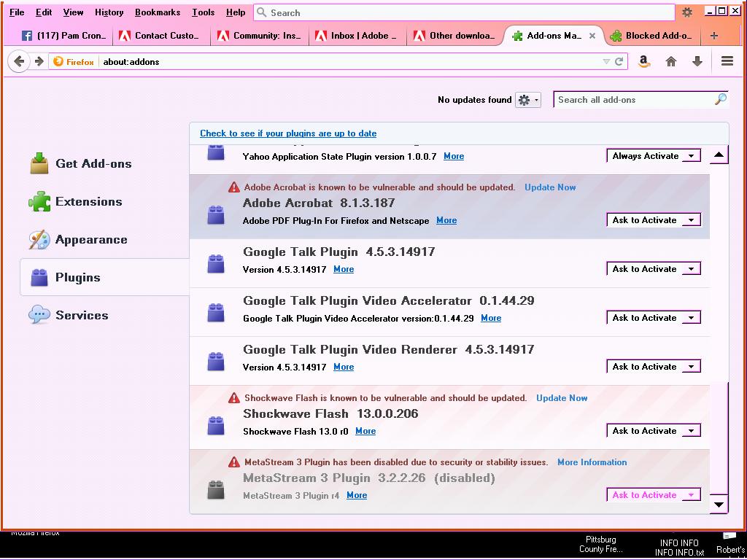Click the magnifier in Search all add-ons
This screenshot has height=560, width=747.
[721, 99]
